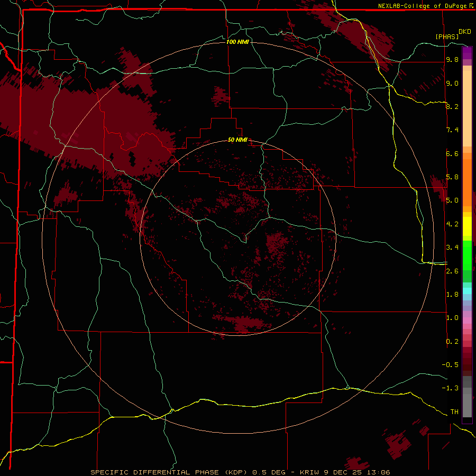Pick the orange band in the color legend

467,182
